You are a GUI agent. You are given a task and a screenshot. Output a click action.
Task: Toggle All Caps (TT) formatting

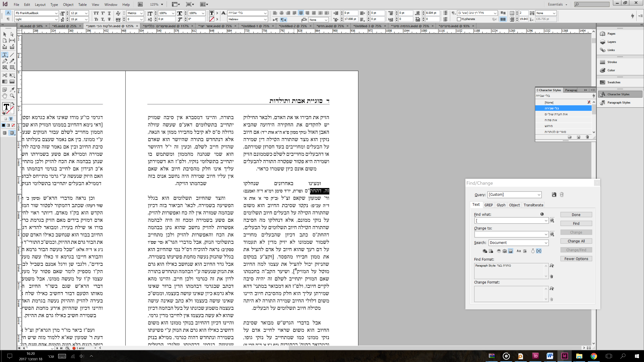96,13
